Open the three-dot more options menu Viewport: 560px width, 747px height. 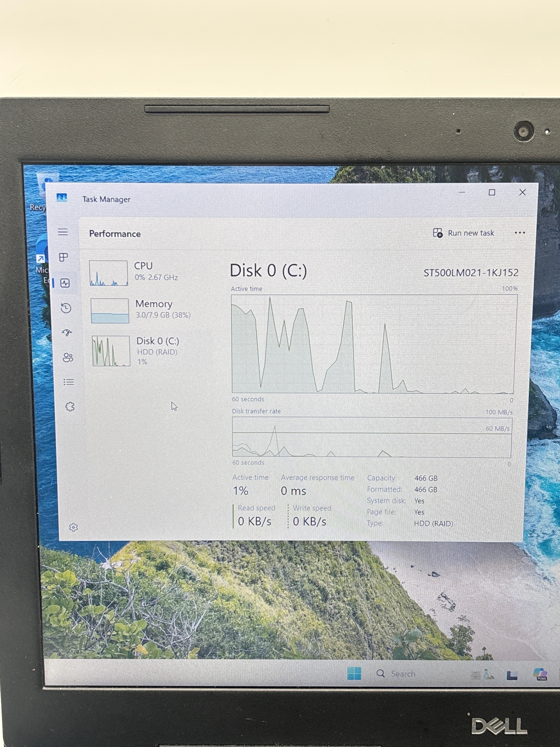point(520,233)
